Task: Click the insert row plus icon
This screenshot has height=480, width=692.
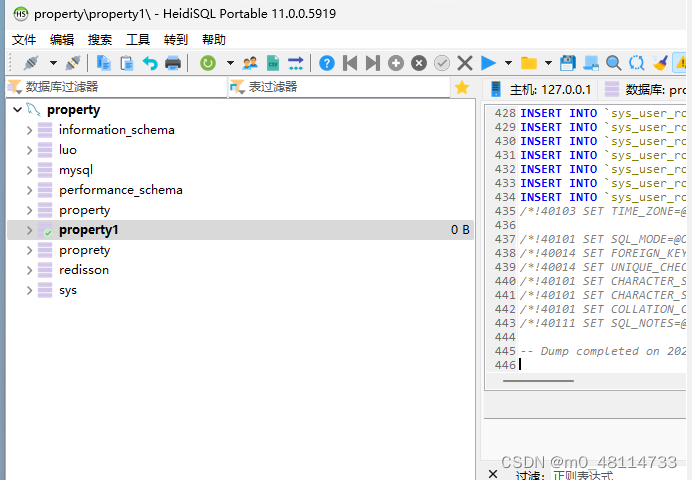Action: tap(396, 63)
